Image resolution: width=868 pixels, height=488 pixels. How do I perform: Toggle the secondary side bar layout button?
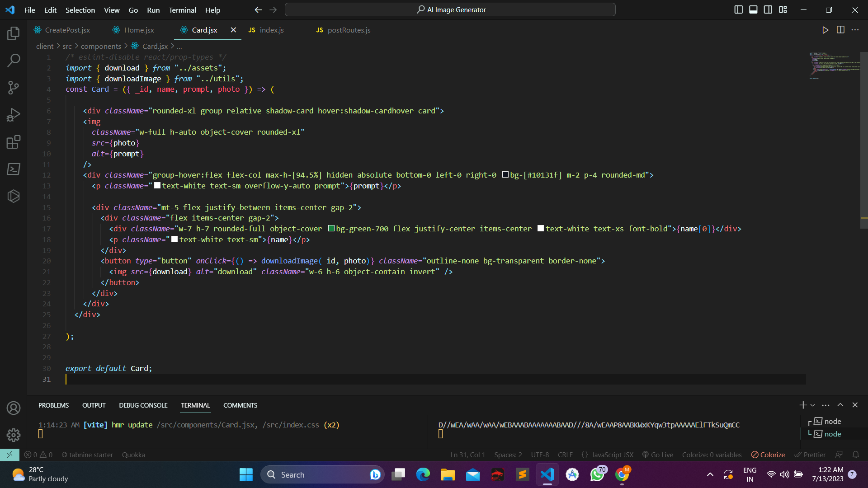click(768, 9)
